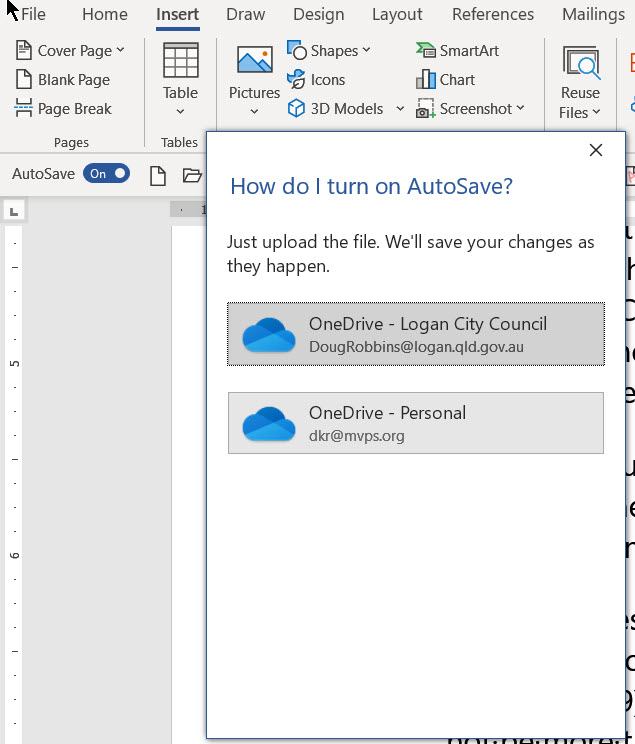Screen dimensions: 635x744
Task: Insert a Chart
Action: pos(446,80)
